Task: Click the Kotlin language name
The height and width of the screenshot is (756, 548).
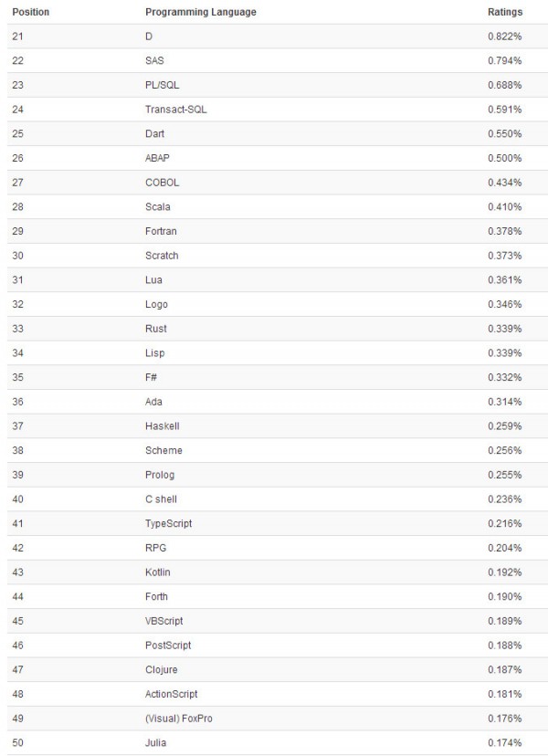Action: 158,572
